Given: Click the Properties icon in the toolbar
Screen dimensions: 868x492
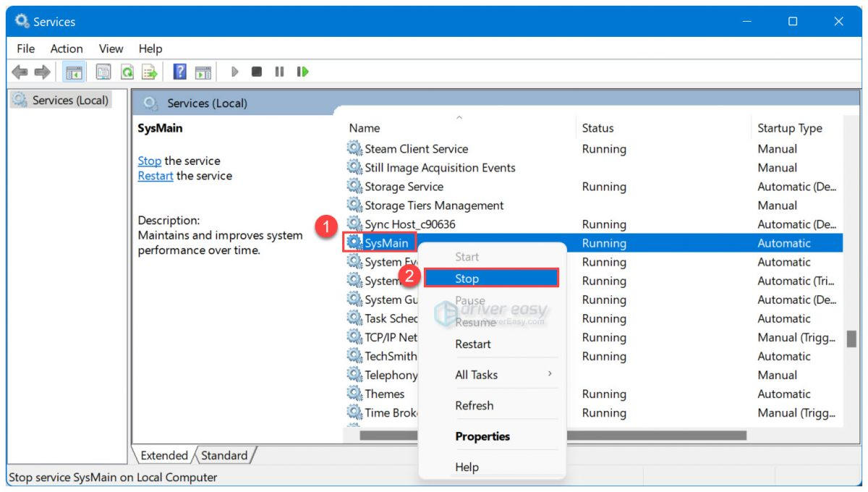Looking at the screenshot, I should click(103, 71).
